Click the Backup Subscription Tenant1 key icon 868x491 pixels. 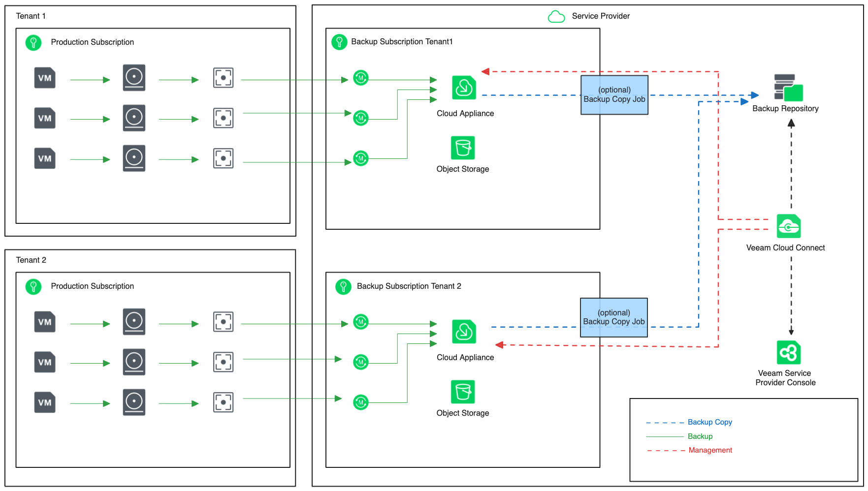[339, 42]
